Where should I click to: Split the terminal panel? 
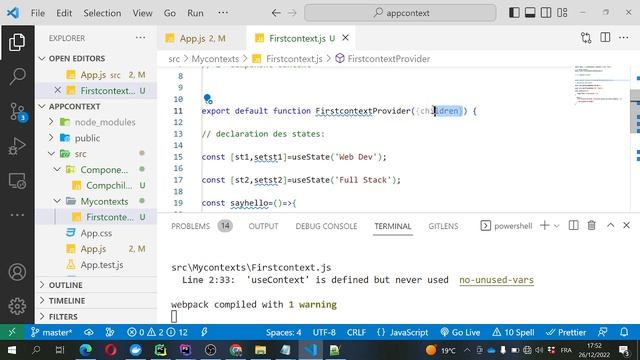(573, 225)
